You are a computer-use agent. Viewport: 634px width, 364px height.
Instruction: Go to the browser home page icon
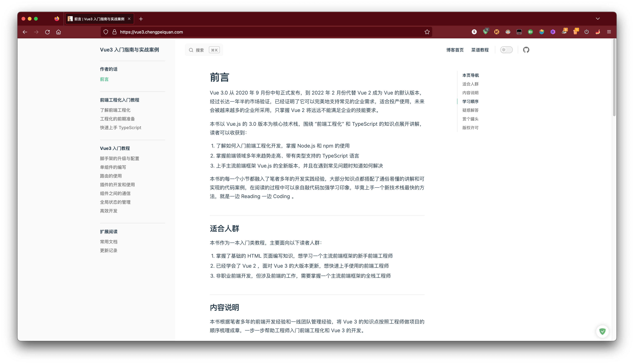pos(59,32)
